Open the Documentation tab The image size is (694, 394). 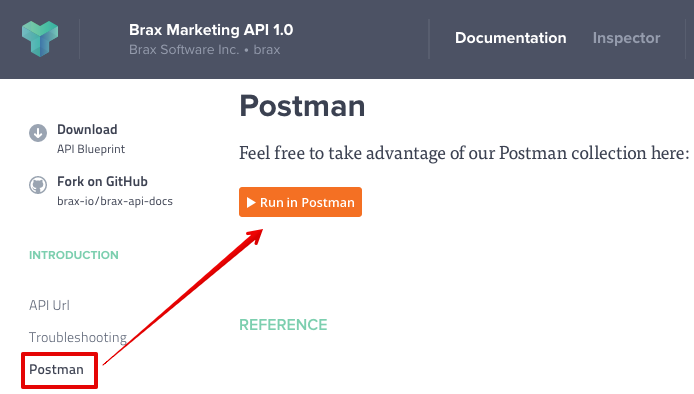510,38
